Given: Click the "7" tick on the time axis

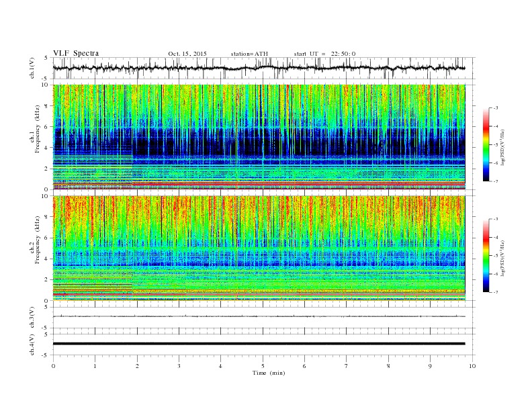Looking at the screenshot, I should pos(347,366).
